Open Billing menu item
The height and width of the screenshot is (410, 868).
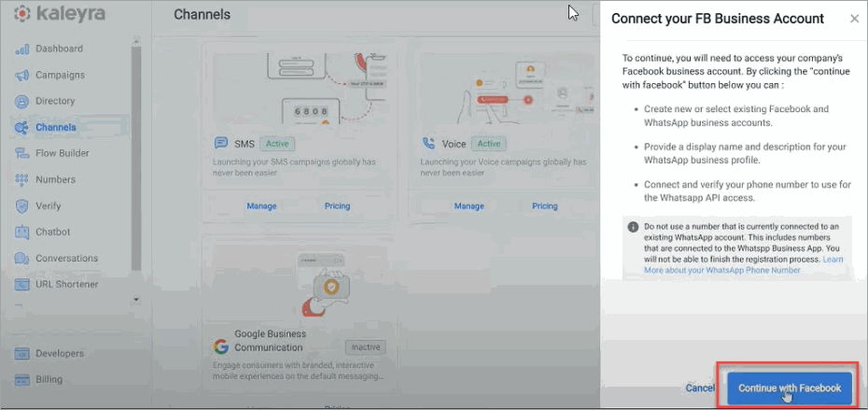[x=49, y=379]
